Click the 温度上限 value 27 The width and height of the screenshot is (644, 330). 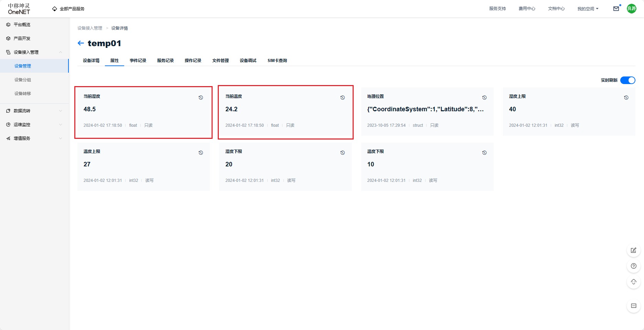click(87, 164)
